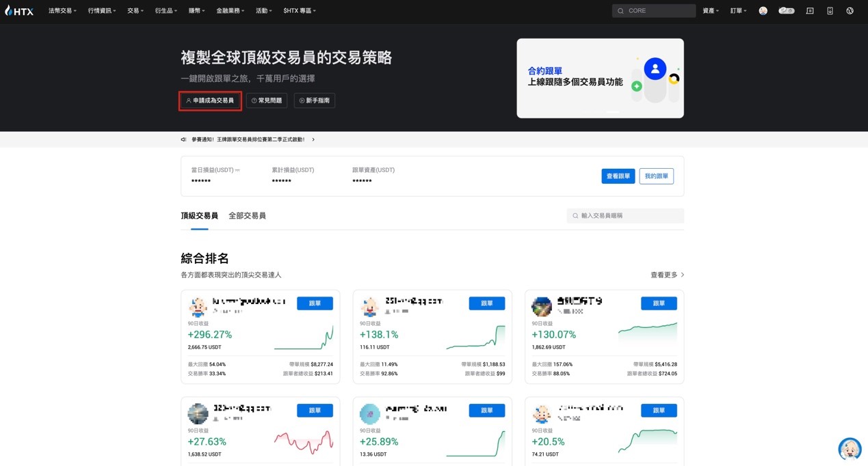Open the language globe icon
The width and height of the screenshot is (868, 466).
[x=850, y=11]
